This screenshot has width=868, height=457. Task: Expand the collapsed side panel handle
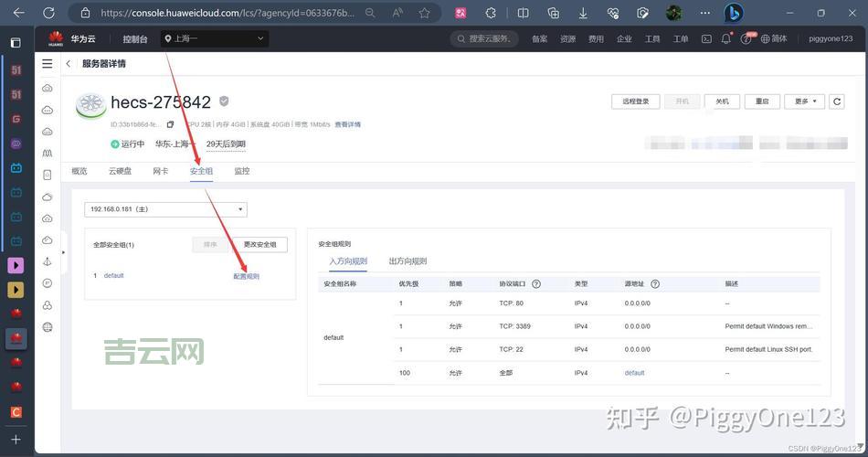point(63,252)
